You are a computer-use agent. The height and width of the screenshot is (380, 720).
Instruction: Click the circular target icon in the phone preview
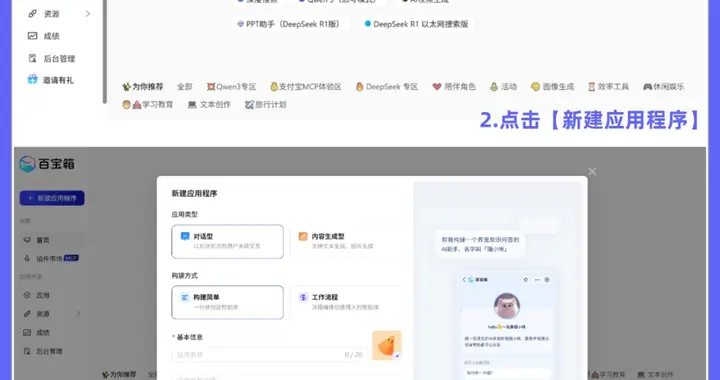(547, 279)
